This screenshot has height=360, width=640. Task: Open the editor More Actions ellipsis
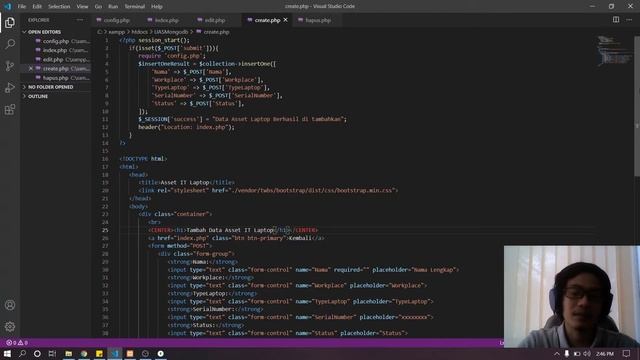[629, 20]
